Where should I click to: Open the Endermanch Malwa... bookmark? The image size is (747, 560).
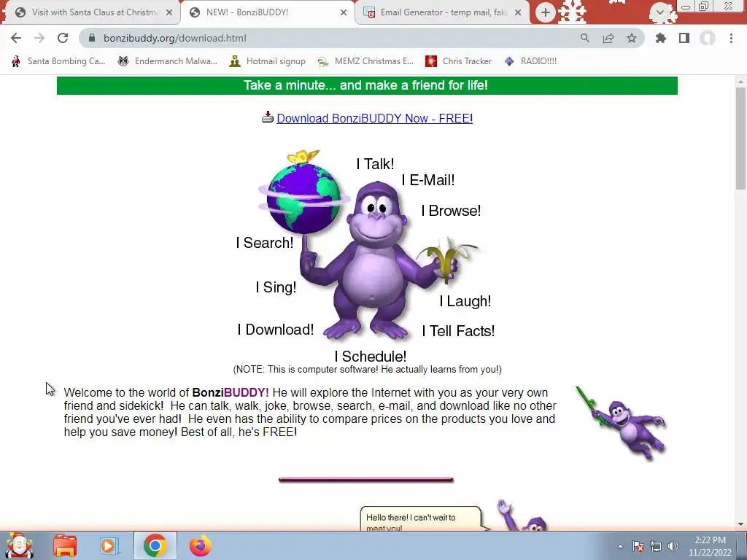coord(167,61)
